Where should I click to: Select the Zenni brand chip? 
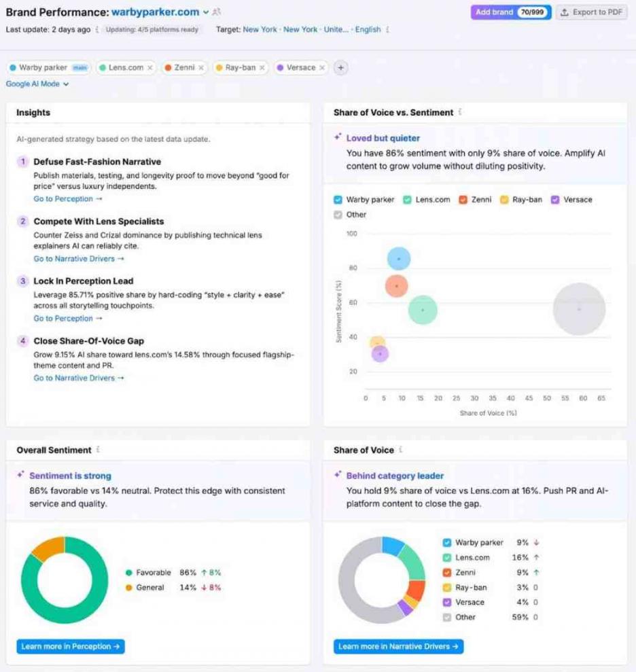pyautogui.click(x=184, y=68)
